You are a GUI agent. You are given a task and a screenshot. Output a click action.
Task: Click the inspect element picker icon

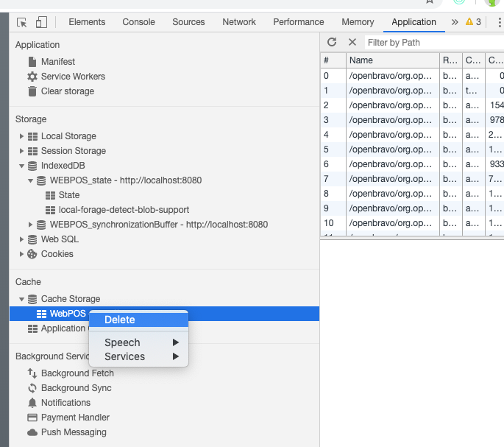[21, 22]
